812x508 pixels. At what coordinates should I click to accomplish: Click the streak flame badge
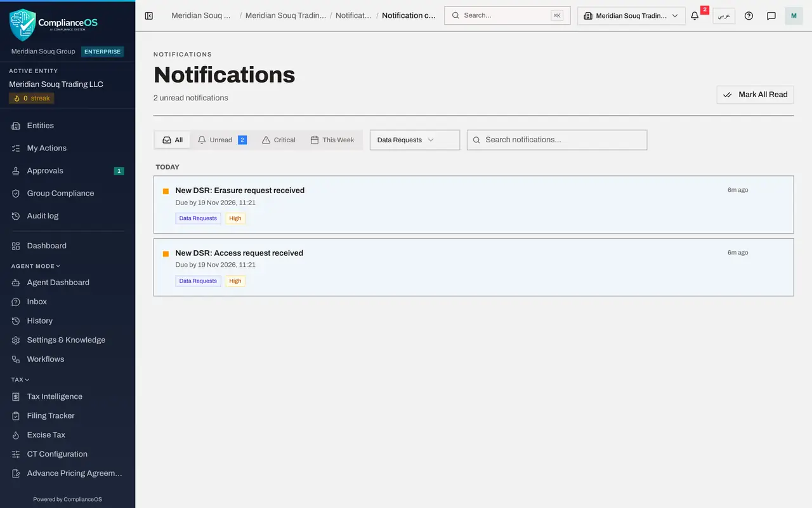tap(32, 98)
